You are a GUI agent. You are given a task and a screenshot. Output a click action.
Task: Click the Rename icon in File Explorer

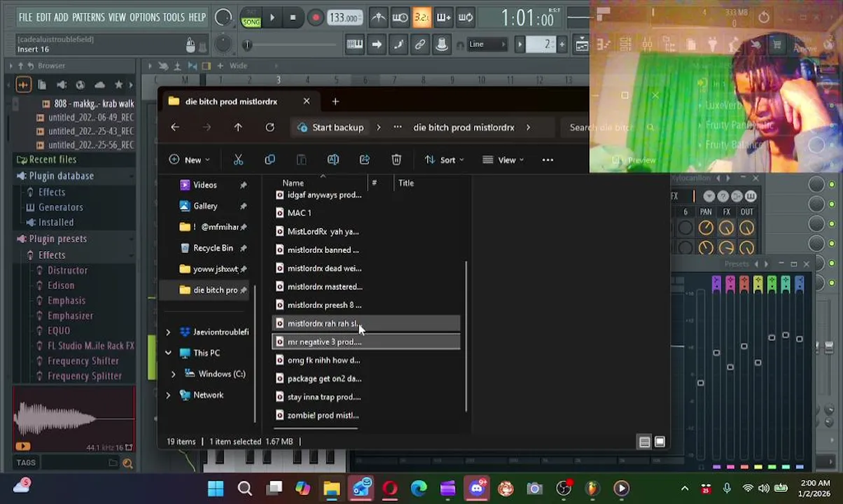333,160
